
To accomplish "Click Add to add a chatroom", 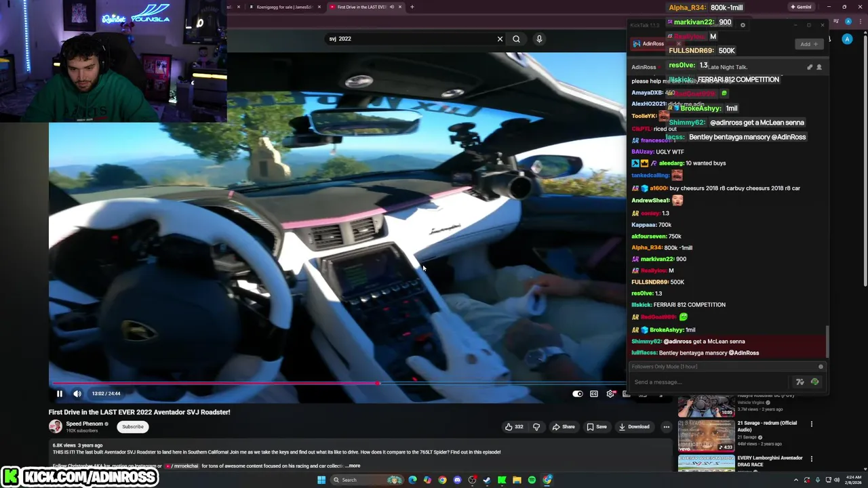I will [x=808, y=44].
